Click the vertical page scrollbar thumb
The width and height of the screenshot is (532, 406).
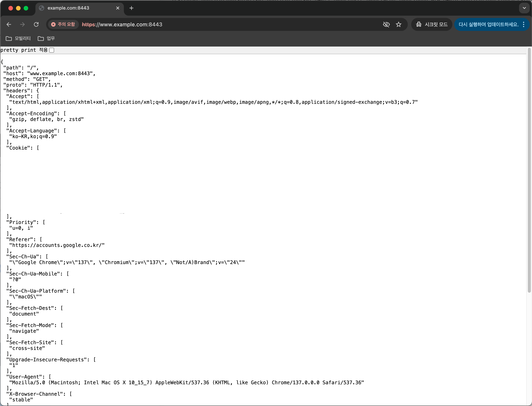(529, 169)
